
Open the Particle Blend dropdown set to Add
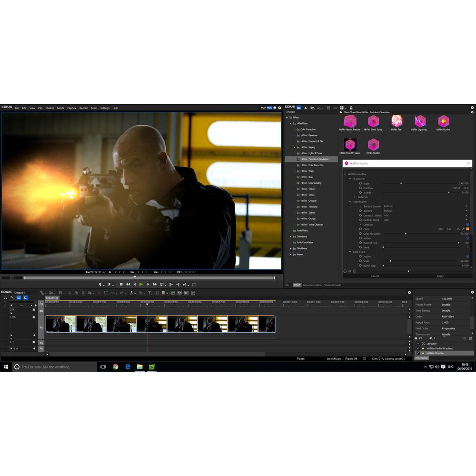[466, 220]
